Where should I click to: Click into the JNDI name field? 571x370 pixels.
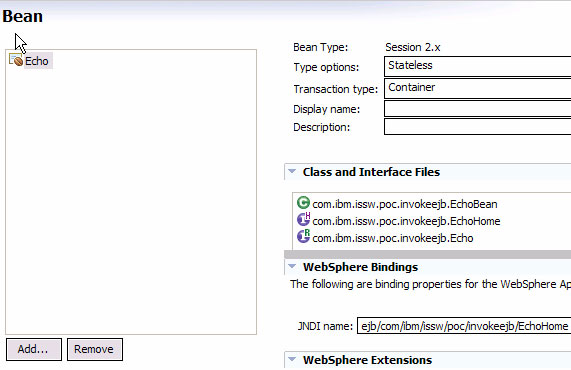click(x=464, y=326)
